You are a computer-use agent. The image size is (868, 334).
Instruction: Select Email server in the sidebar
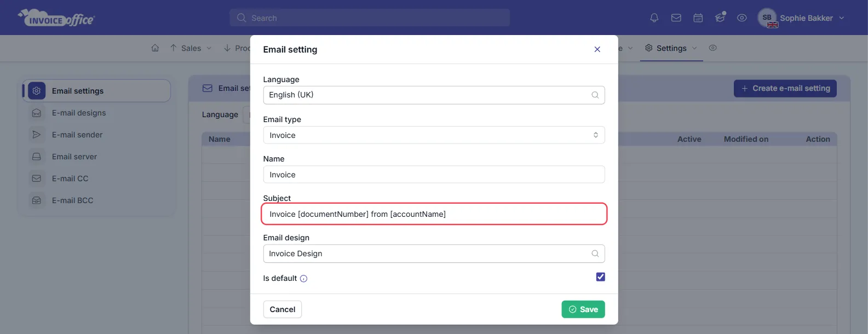[74, 157]
